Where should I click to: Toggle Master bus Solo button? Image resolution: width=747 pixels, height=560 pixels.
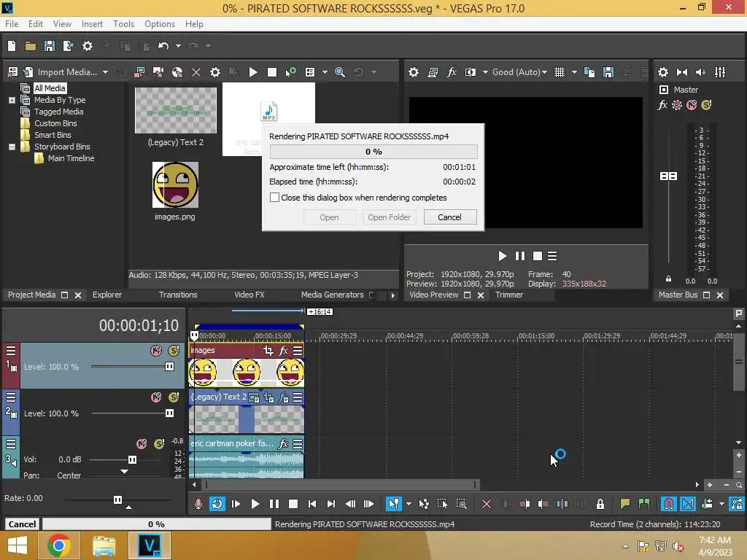click(706, 105)
